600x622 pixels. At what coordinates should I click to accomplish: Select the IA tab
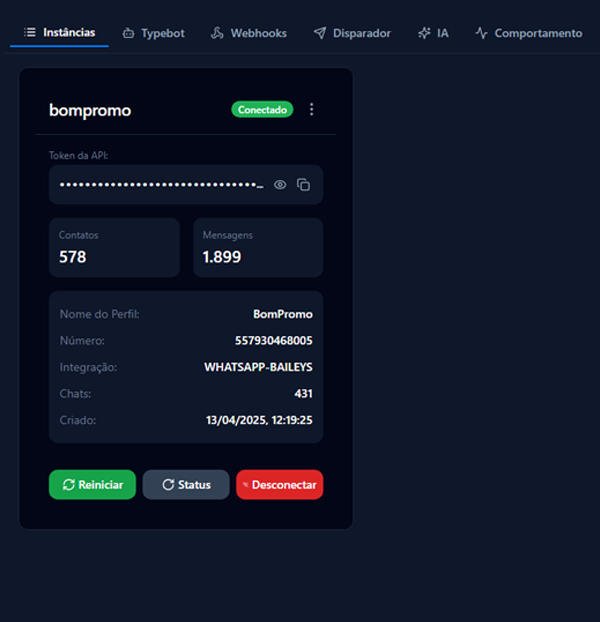pos(433,33)
